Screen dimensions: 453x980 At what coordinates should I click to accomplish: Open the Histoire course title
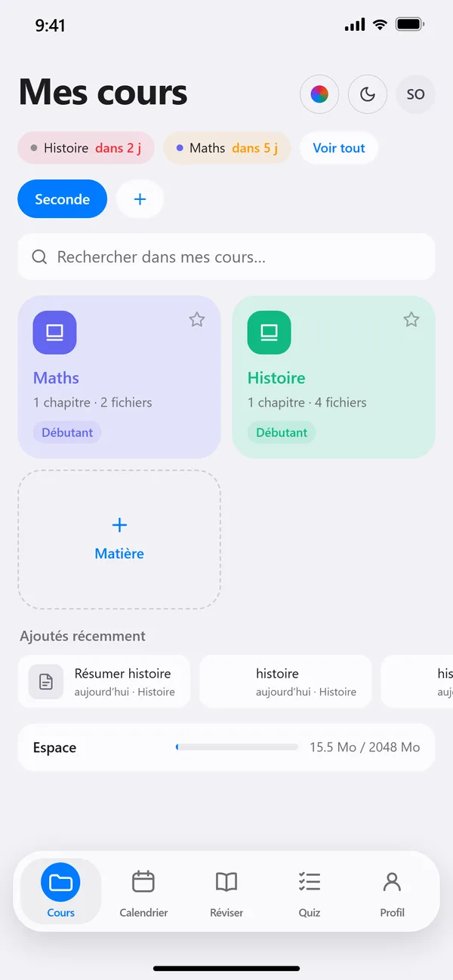276,378
